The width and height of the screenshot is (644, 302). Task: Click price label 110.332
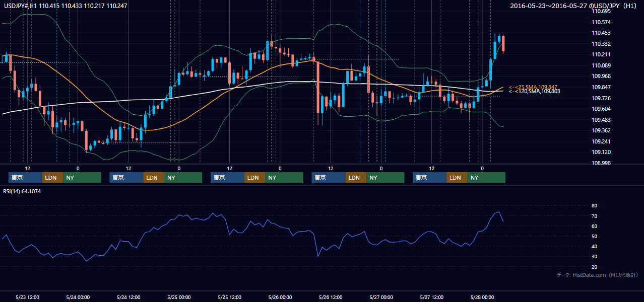[x=601, y=44]
